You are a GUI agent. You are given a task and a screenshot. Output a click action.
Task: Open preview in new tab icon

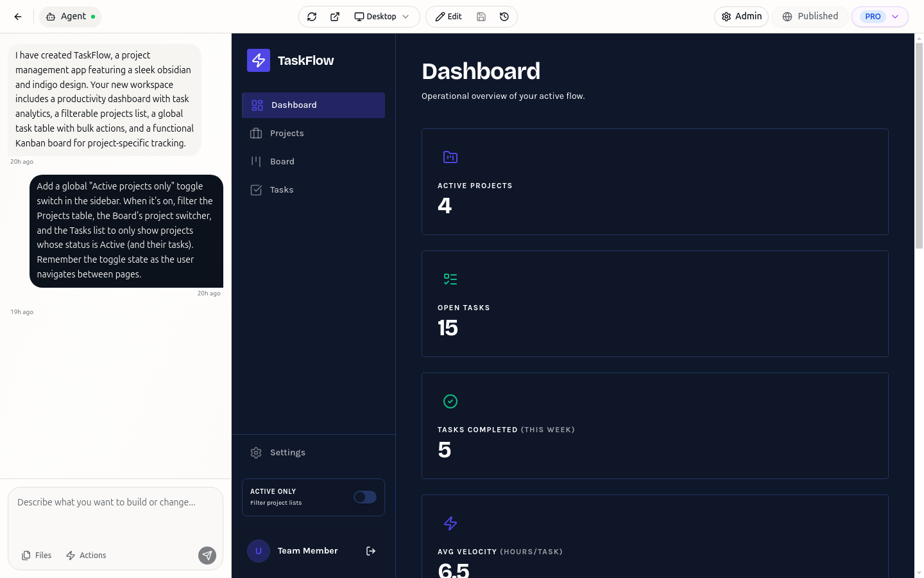[335, 17]
